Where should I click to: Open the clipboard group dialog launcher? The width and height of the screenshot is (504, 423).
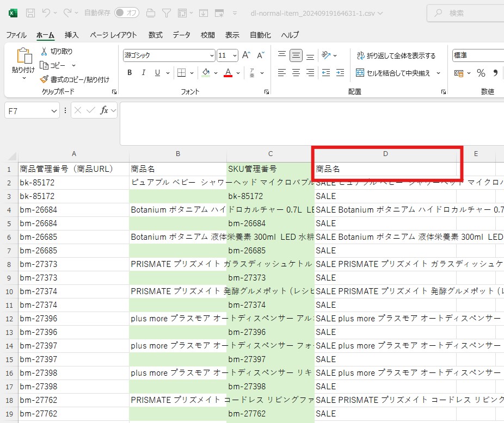[114, 92]
